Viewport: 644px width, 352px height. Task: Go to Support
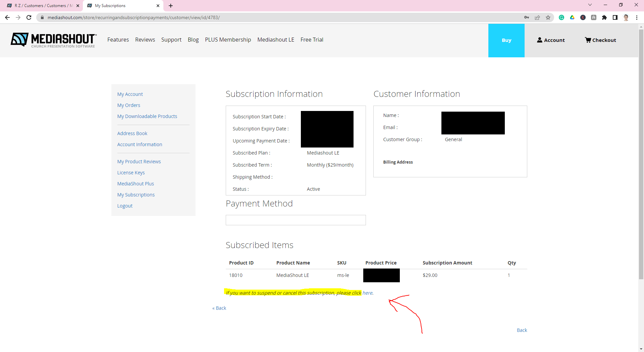[171, 40]
